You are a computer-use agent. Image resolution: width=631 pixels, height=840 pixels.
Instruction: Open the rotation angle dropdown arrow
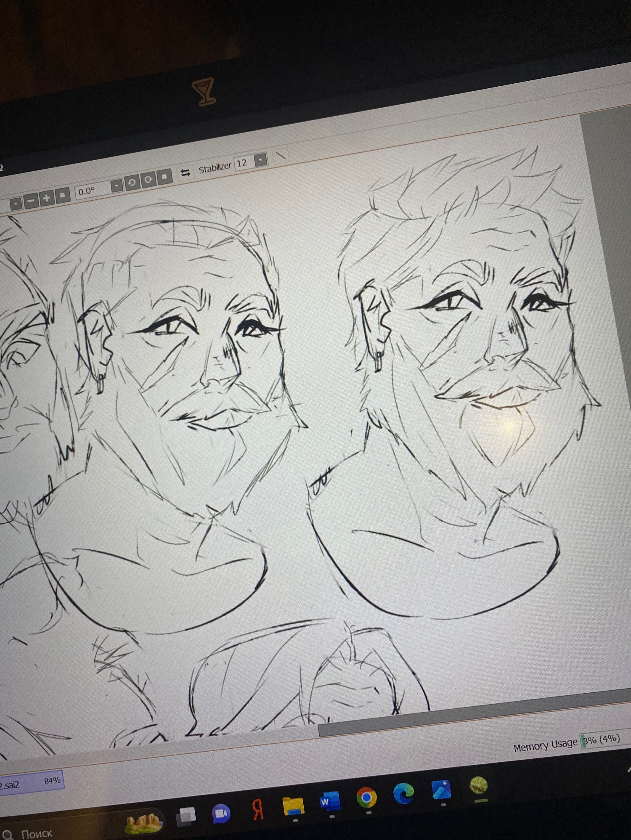[117, 186]
